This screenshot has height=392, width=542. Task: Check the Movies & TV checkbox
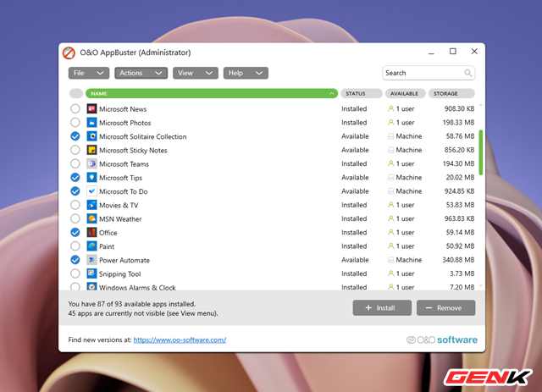pos(75,205)
